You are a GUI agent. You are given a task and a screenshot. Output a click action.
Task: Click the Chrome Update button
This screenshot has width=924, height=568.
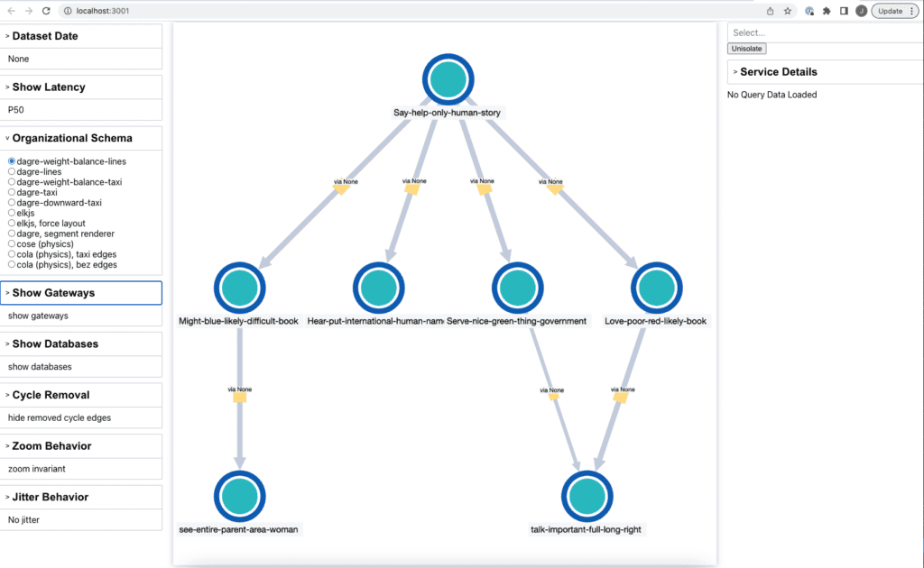[x=893, y=11]
